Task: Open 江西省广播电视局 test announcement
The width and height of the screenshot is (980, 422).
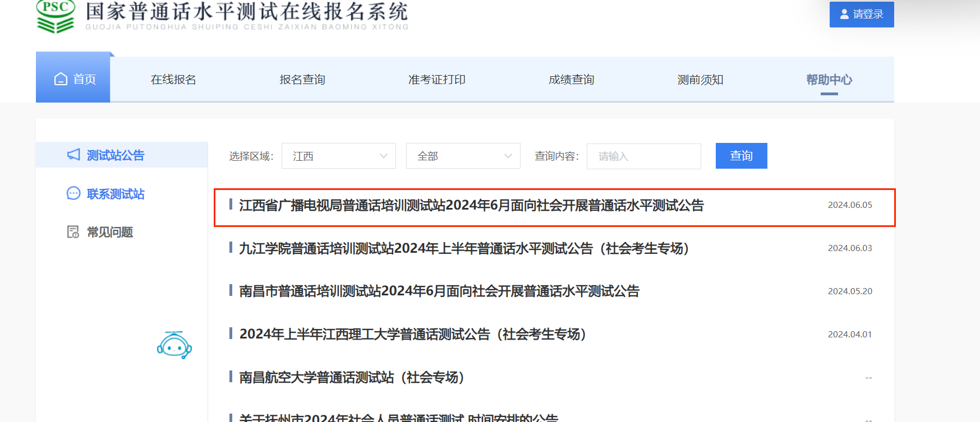Action: pos(471,206)
